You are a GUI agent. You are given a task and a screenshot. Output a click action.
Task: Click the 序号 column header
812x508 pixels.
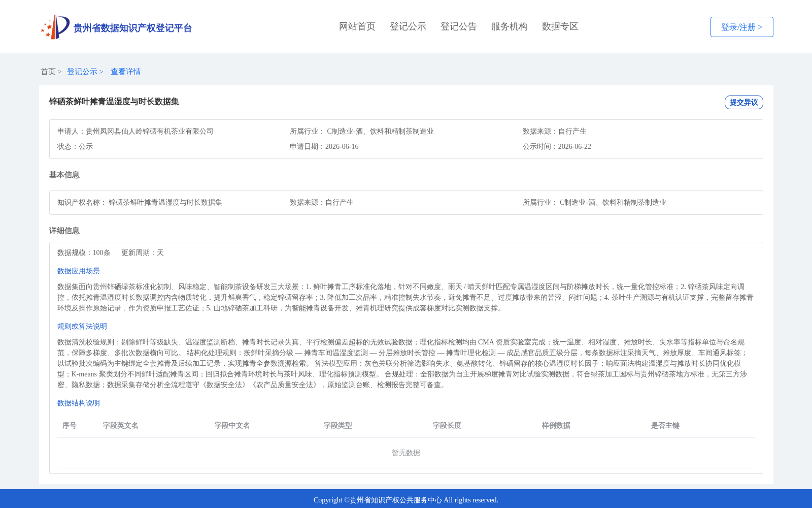point(70,425)
